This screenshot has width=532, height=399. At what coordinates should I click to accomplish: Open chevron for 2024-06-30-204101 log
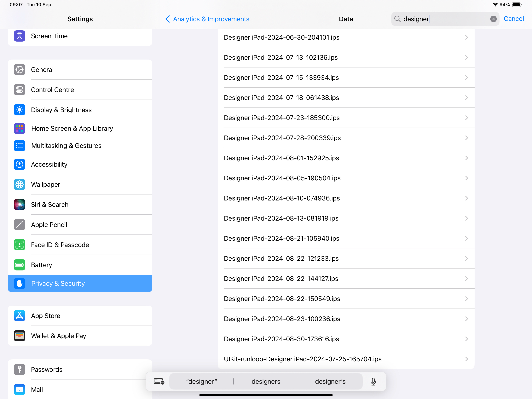pyautogui.click(x=467, y=37)
